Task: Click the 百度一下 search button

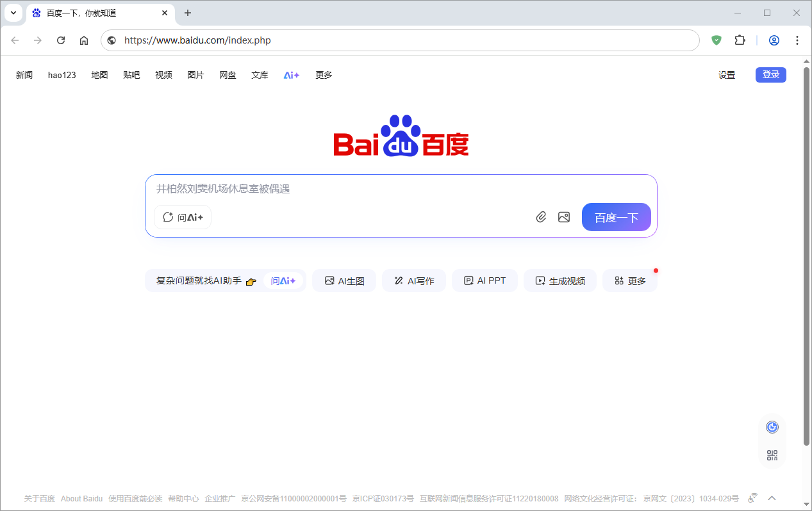Action: tap(615, 217)
